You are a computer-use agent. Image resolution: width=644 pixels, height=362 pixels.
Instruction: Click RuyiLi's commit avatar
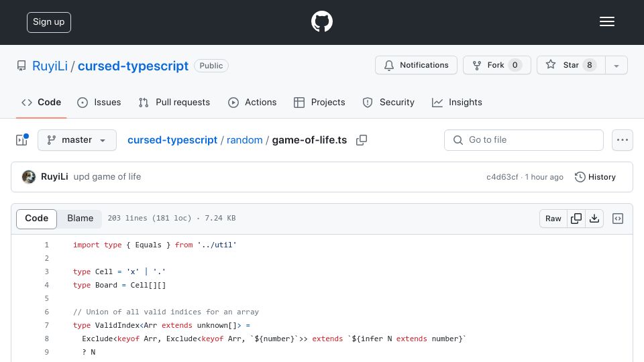[x=29, y=177]
